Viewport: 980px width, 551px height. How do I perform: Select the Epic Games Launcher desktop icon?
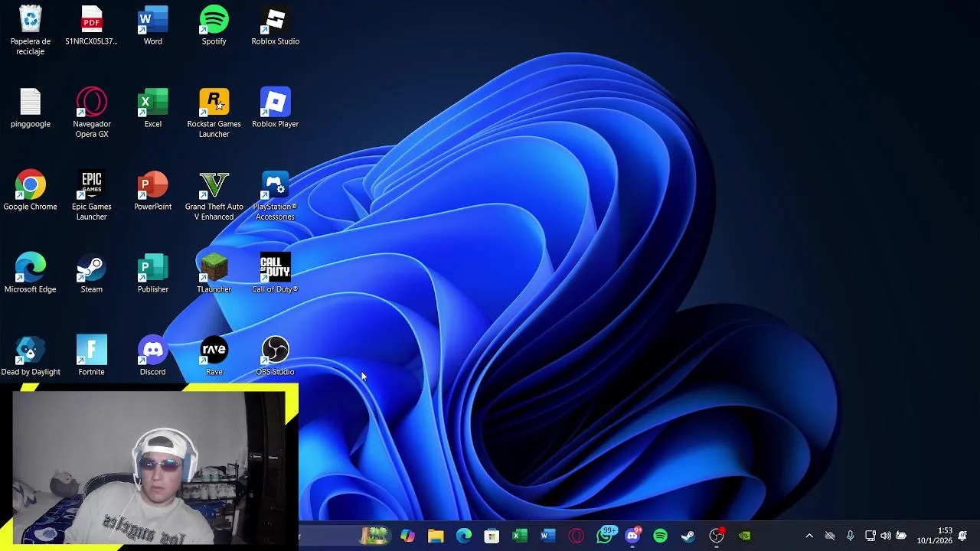pyautogui.click(x=92, y=195)
